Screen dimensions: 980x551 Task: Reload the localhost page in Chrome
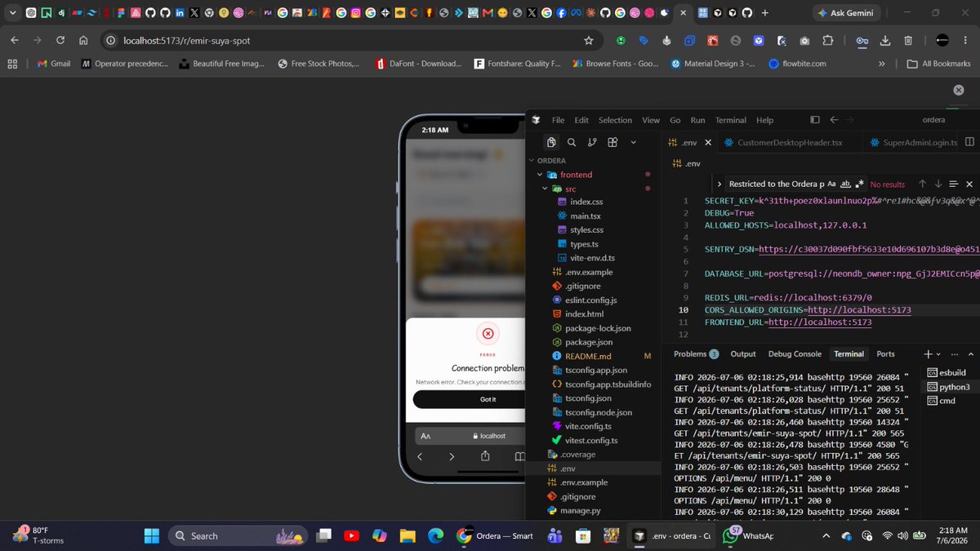coord(60,40)
